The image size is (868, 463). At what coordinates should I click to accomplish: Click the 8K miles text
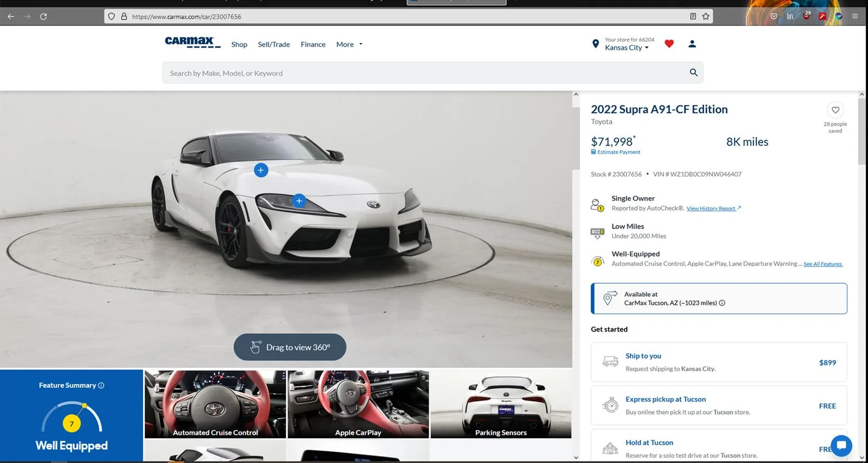click(747, 142)
